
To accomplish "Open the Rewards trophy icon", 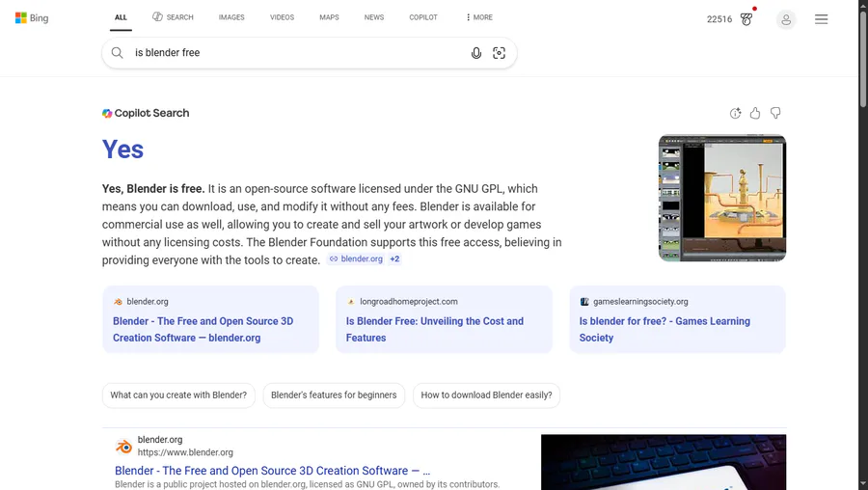I will click(x=746, y=19).
